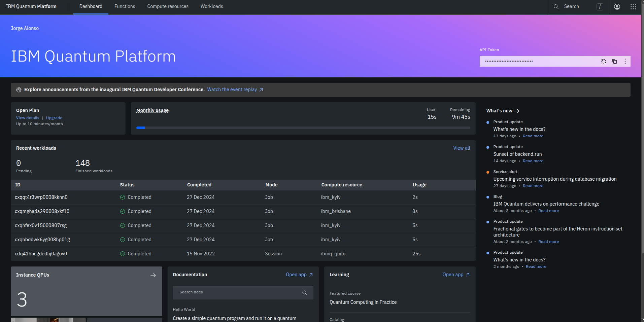
Task: Open the Workloads tab
Action: pyautogui.click(x=212, y=7)
